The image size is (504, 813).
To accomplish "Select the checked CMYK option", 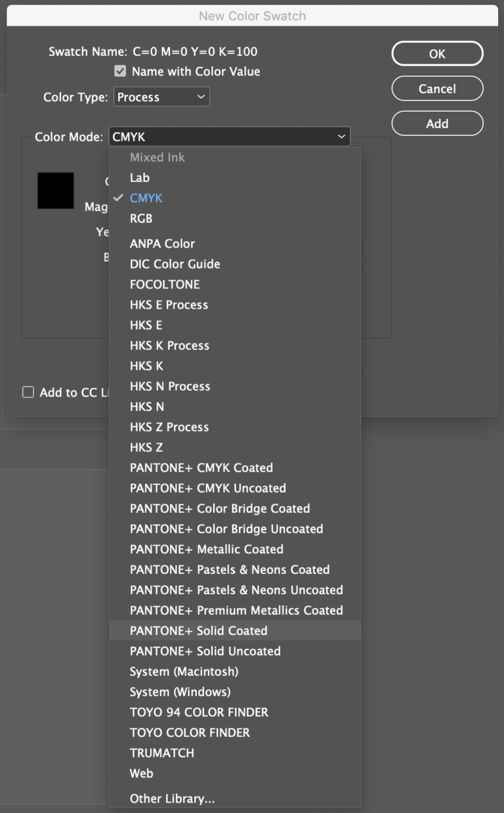I will (146, 198).
